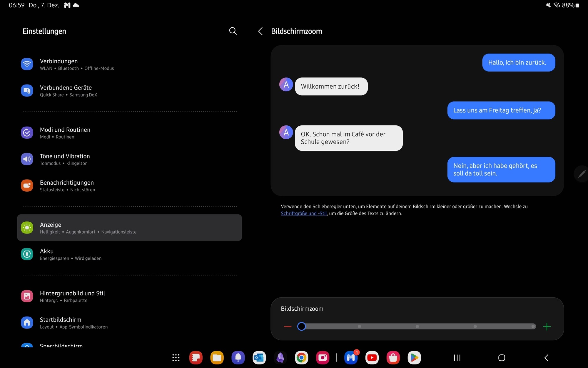Go back from Bildschirmzoom page
This screenshot has height=368, width=588.
point(260,31)
